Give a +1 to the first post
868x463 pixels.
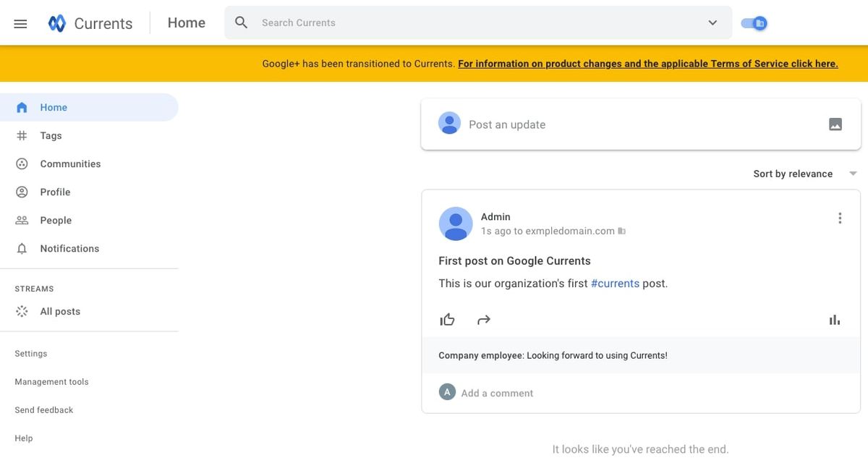[447, 318]
